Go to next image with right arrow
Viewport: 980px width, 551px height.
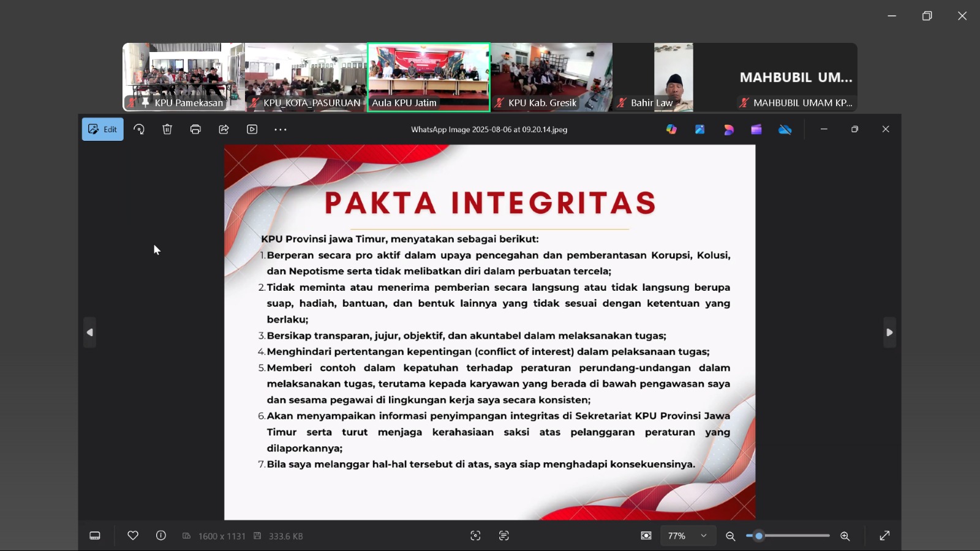(889, 332)
